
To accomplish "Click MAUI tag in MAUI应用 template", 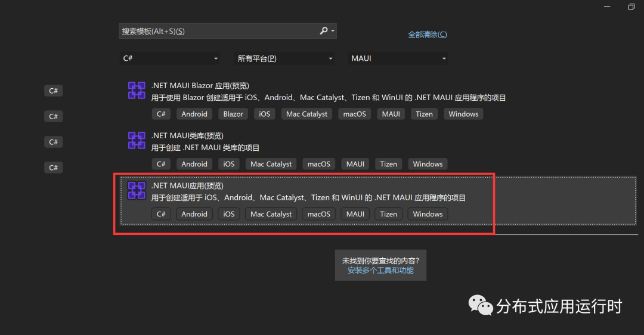I will (355, 215).
